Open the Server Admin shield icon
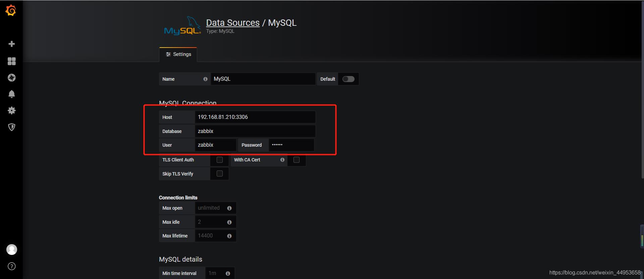This screenshot has width=644, height=279. click(x=11, y=127)
